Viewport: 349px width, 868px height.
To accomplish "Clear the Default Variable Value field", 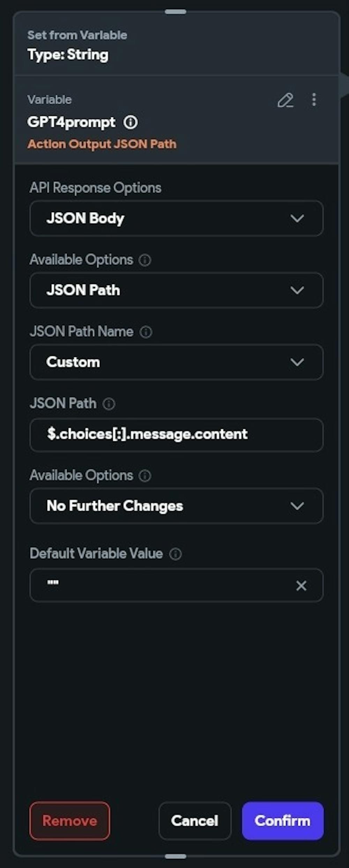I will point(301,586).
